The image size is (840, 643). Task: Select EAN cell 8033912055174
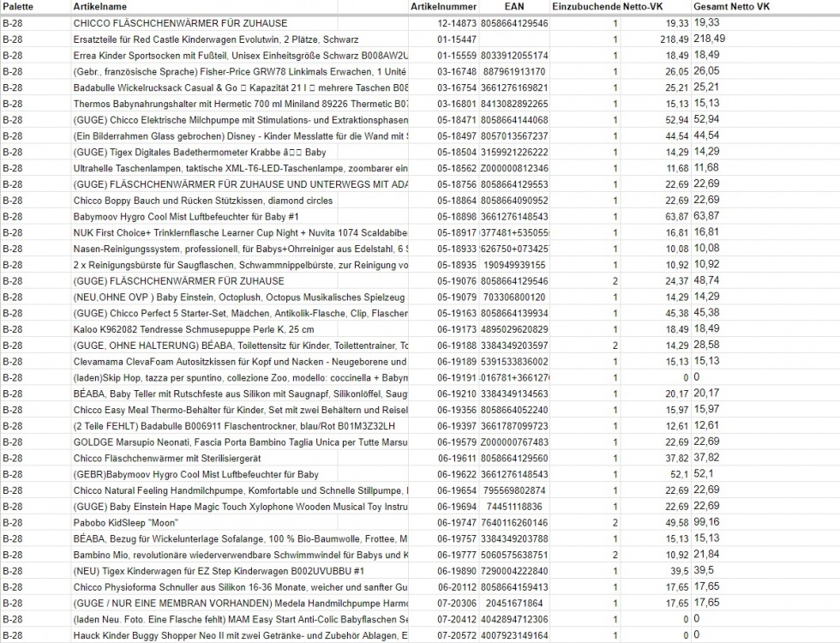coord(514,55)
